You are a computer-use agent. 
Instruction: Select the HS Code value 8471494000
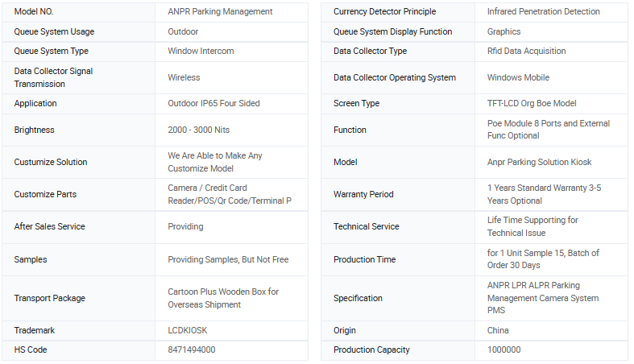tap(191, 350)
